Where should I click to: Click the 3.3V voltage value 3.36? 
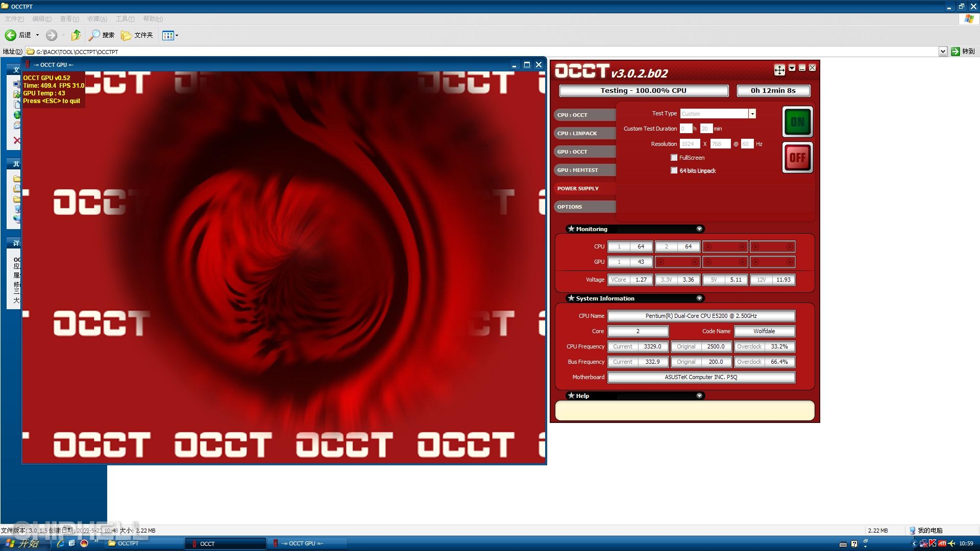[x=689, y=280]
